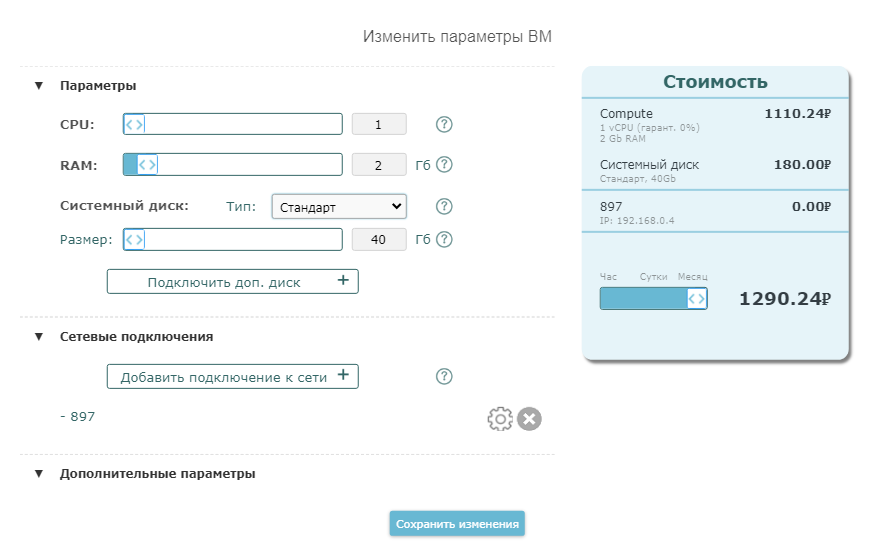Select the Час period label
The image size is (870, 549).
[608, 276]
